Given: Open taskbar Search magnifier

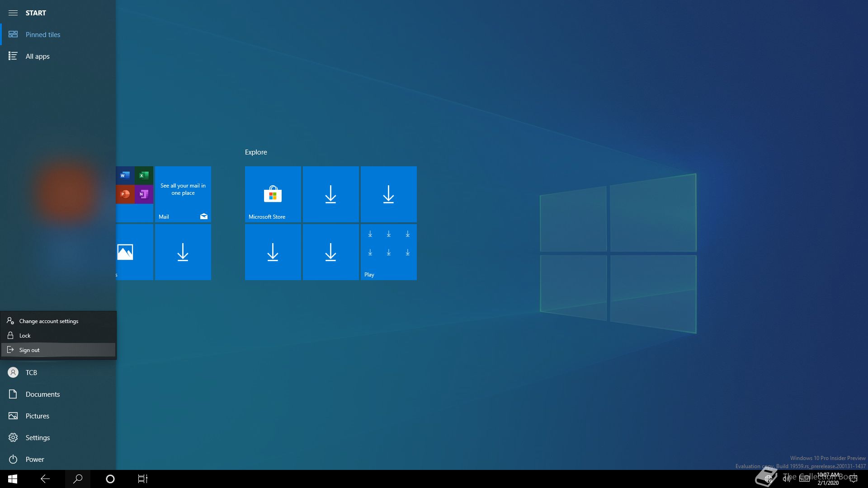Looking at the screenshot, I should (x=78, y=479).
